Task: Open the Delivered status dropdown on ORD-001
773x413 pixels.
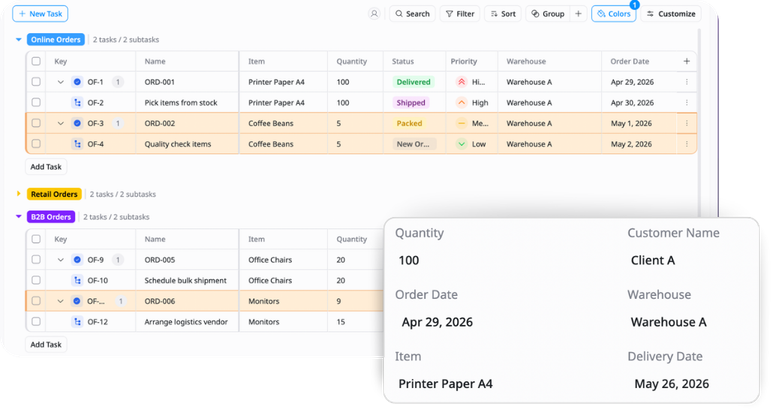Action: coord(413,82)
